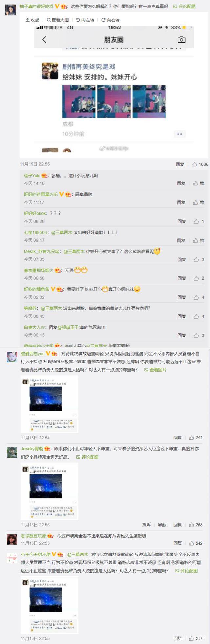This screenshot has height=644, width=210.
Task: Reply to 旺旺的芒果星冰乐's comment
Action: tap(181, 203)
